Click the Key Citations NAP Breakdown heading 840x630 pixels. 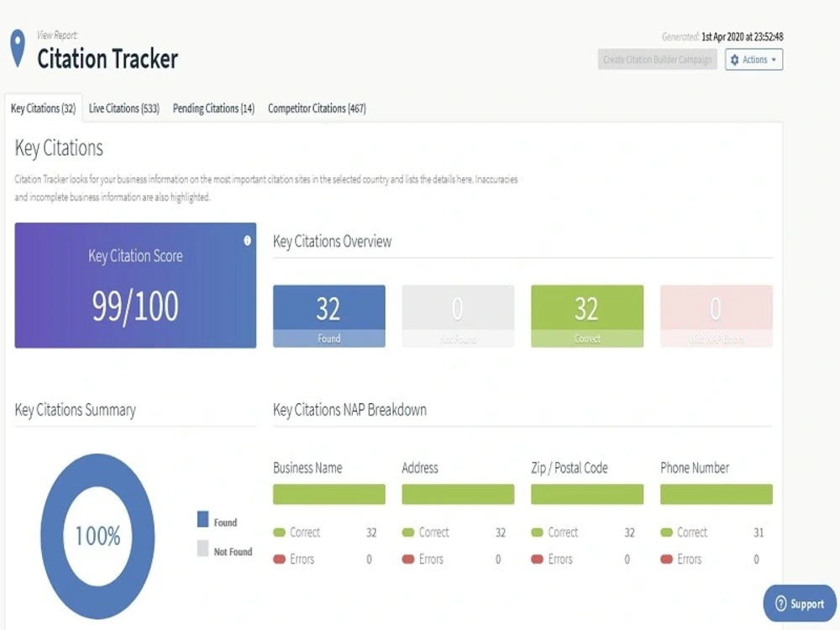(349, 410)
